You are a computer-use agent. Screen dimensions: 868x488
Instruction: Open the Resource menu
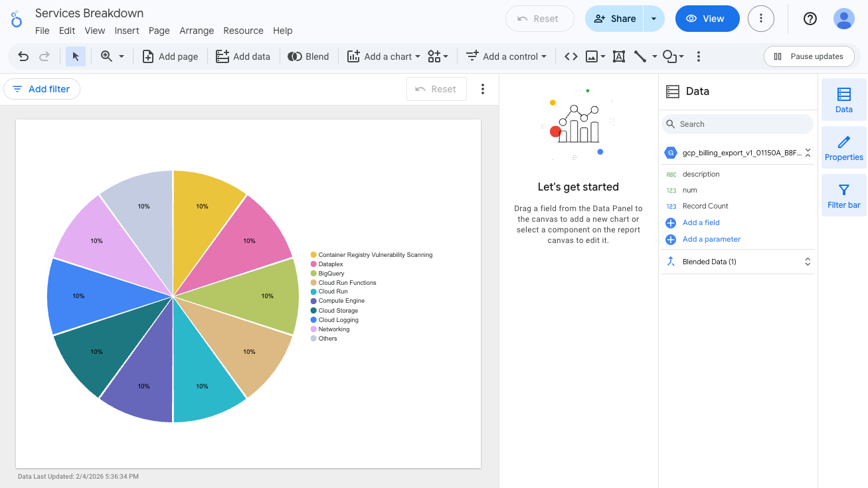pos(243,31)
